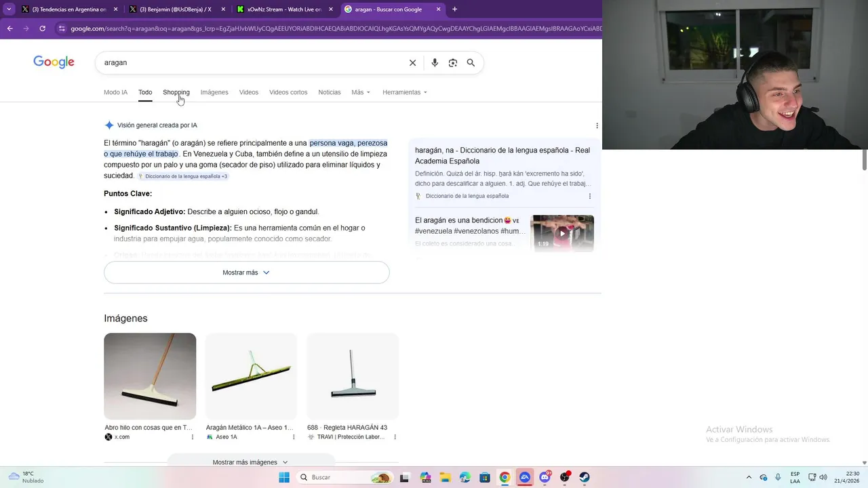Image resolution: width=868 pixels, height=488 pixels.
Task: Click the Chrome address bar URL
Action: click(x=336, y=28)
